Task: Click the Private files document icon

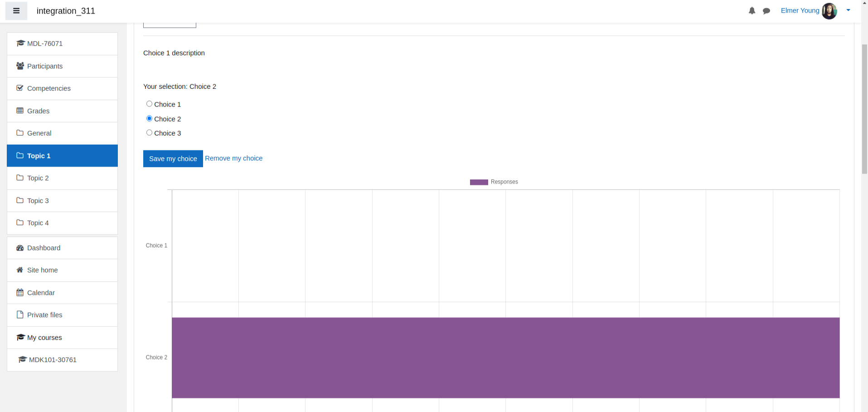Action: pyautogui.click(x=20, y=315)
